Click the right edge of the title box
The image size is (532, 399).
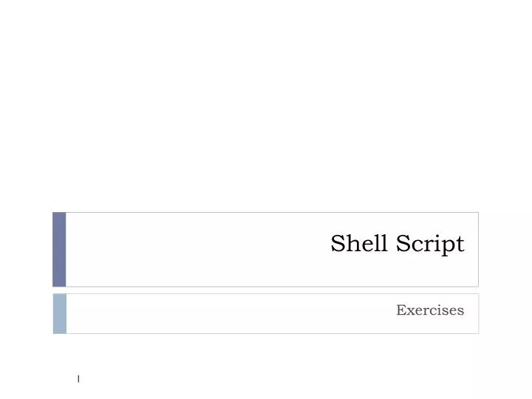pos(478,250)
